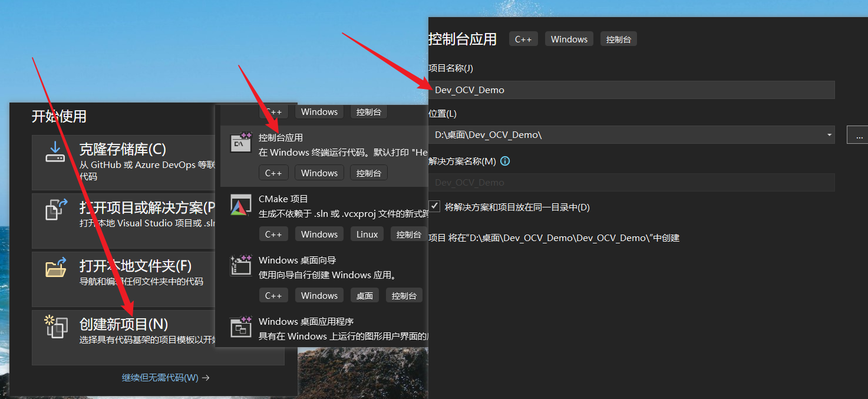Click the open local folder icon
The width and height of the screenshot is (868, 399).
click(57, 267)
